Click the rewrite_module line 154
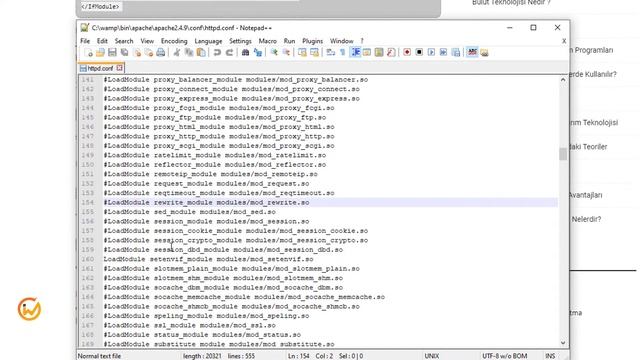640x360 pixels. click(x=206, y=202)
